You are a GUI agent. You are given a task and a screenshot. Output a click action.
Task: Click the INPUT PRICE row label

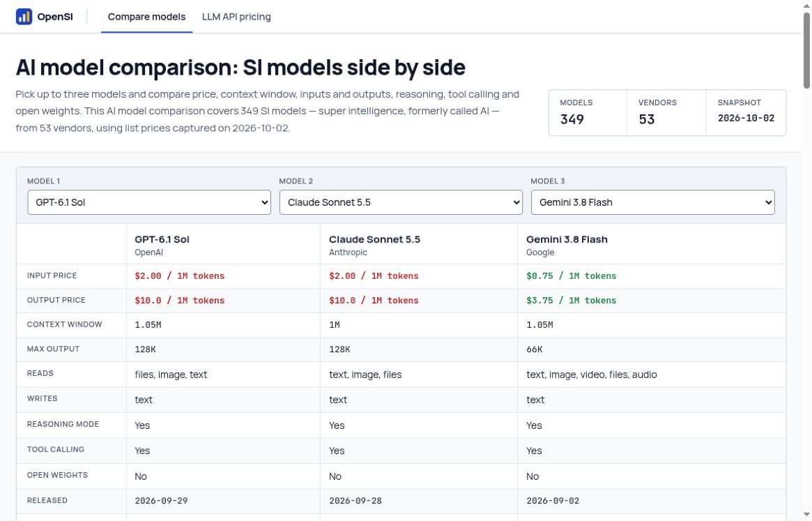pyautogui.click(x=52, y=275)
